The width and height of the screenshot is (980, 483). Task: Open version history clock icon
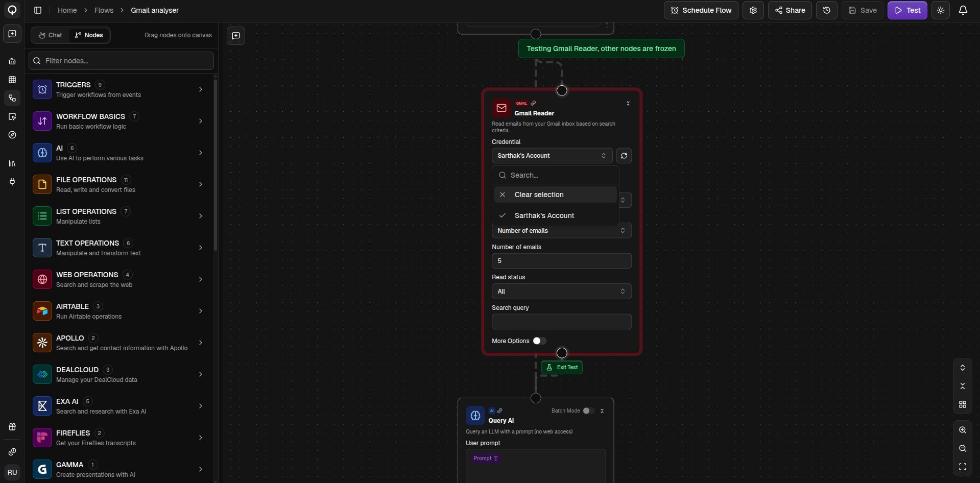pos(827,10)
